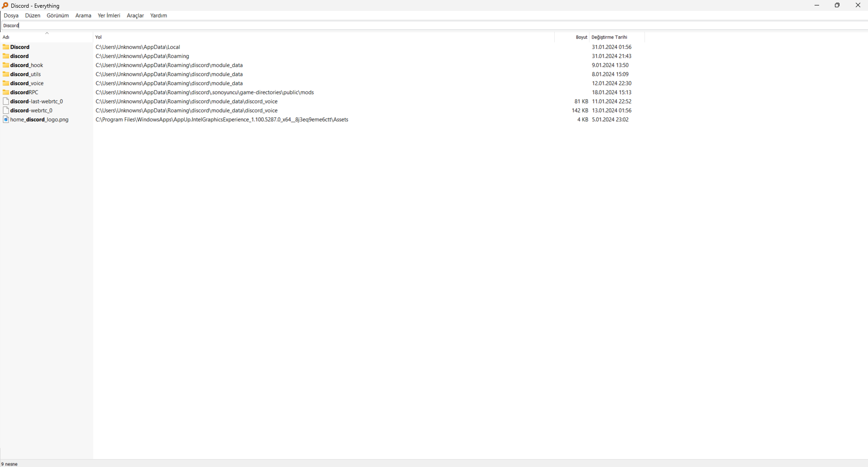The image size is (868, 467).
Task: Select the Discord folder name in AppData\Local row
Action: [20, 47]
